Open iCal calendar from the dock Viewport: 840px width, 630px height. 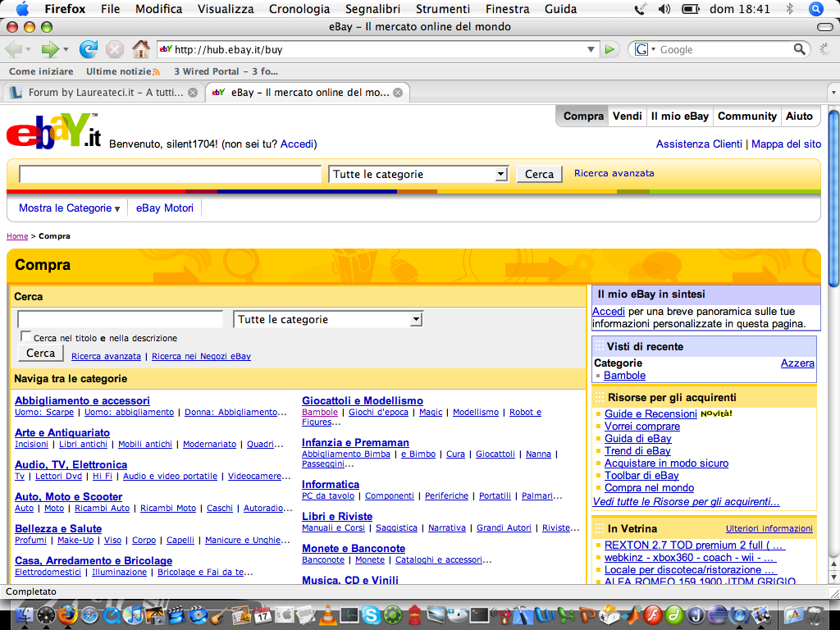coord(262,615)
